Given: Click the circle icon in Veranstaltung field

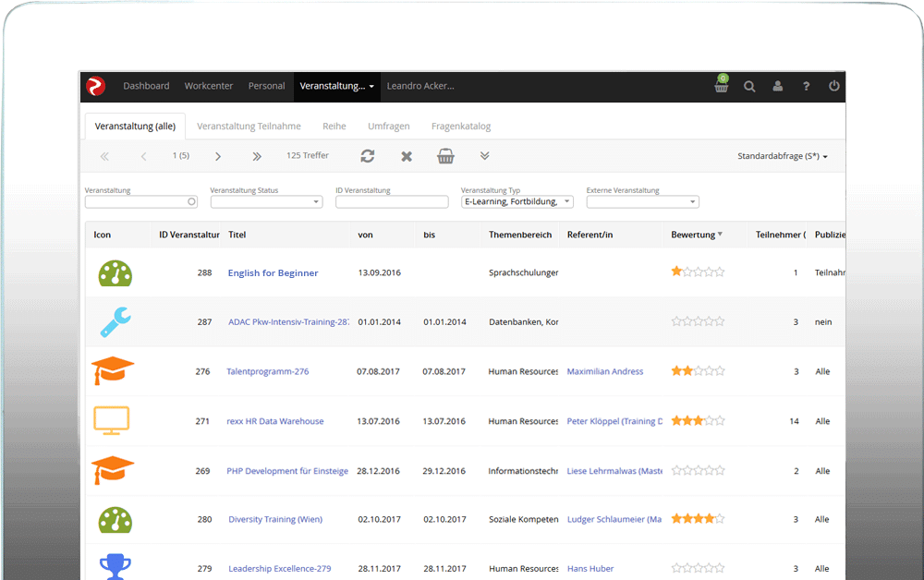Looking at the screenshot, I should tap(191, 201).
